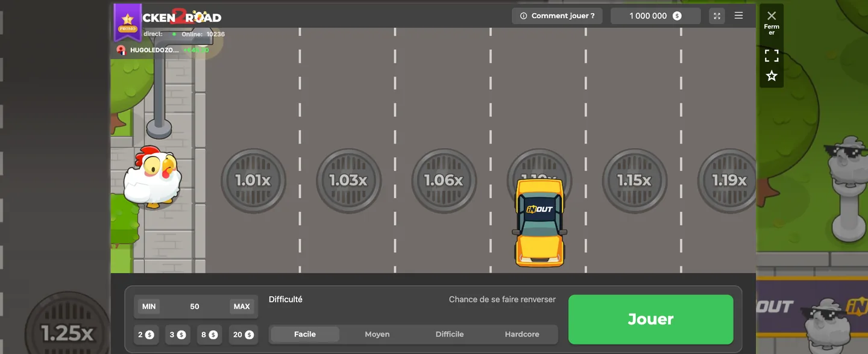The width and height of the screenshot is (868, 354).
Task: Click the 1 000 000 balance display
Action: [655, 16]
